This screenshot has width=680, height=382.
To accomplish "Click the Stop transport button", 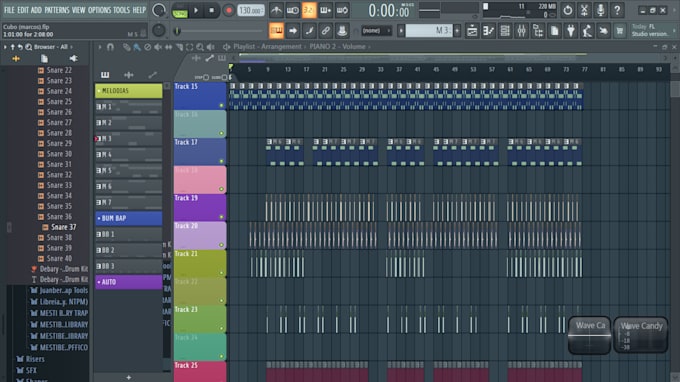I will [x=212, y=10].
